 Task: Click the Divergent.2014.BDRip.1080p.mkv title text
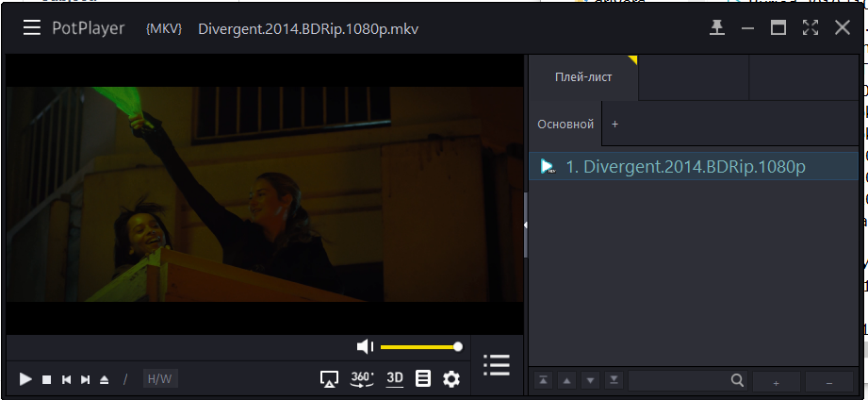[308, 29]
